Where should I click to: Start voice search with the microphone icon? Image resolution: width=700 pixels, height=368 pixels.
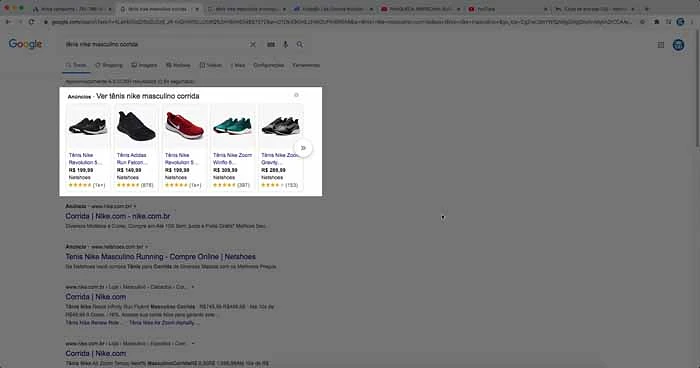pos(285,44)
